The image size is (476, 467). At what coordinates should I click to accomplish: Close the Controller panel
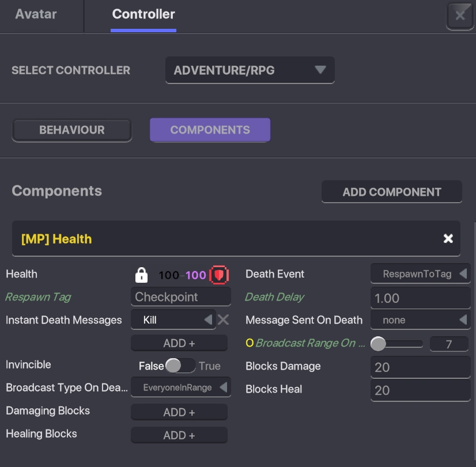pyautogui.click(x=460, y=16)
